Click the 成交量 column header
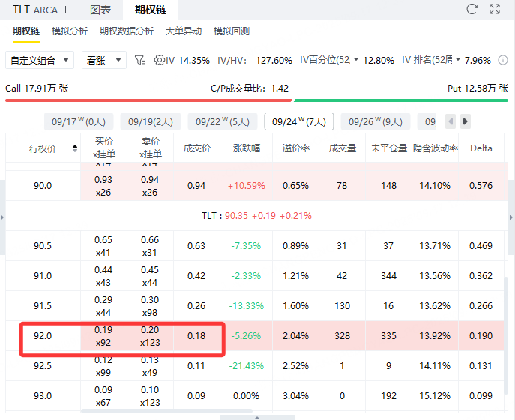Image resolution: width=515 pixels, height=420 pixels. pos(343,148)
